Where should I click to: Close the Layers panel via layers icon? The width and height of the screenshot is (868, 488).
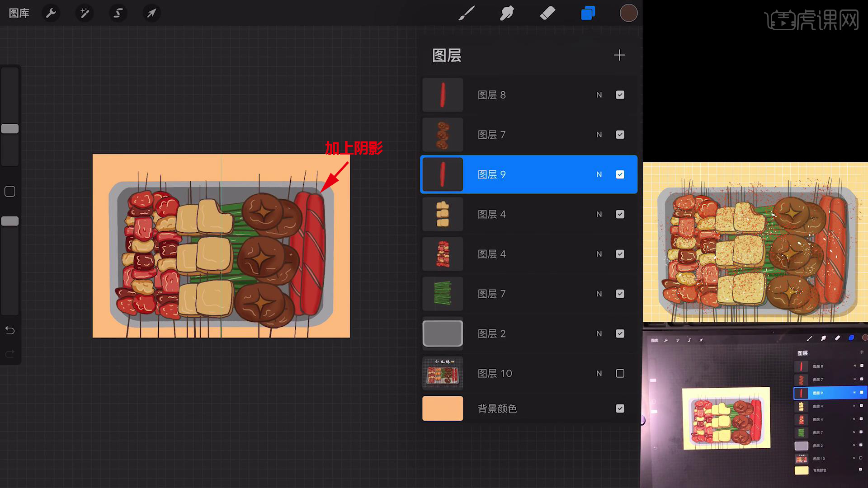coord(588,13)
